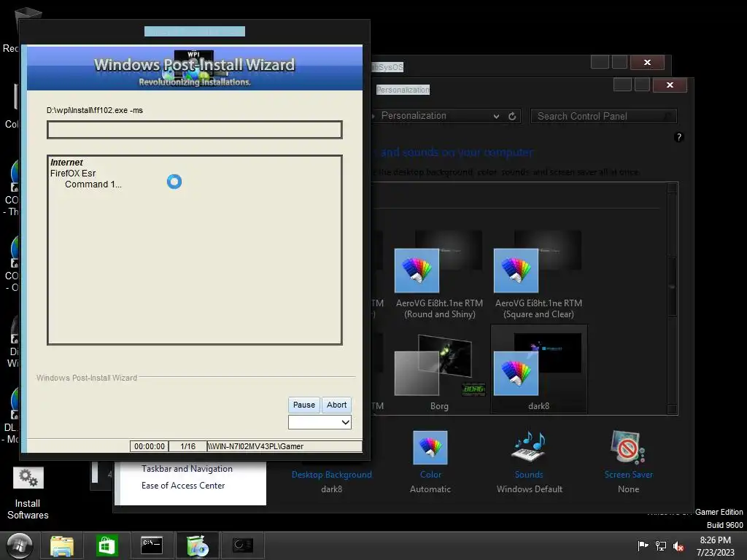Click the 1/16 progress counter cell

187,446
